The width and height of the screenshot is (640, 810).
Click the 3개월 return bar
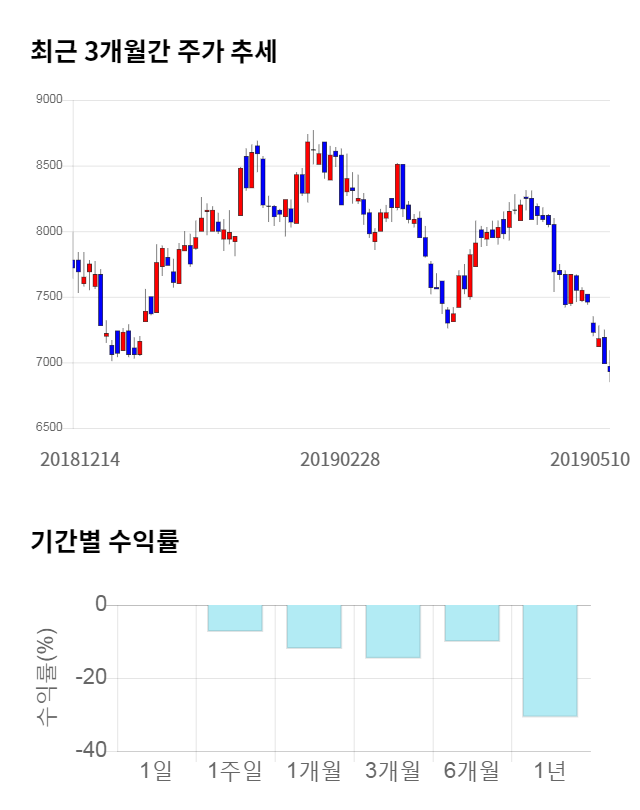click(393, 631)
